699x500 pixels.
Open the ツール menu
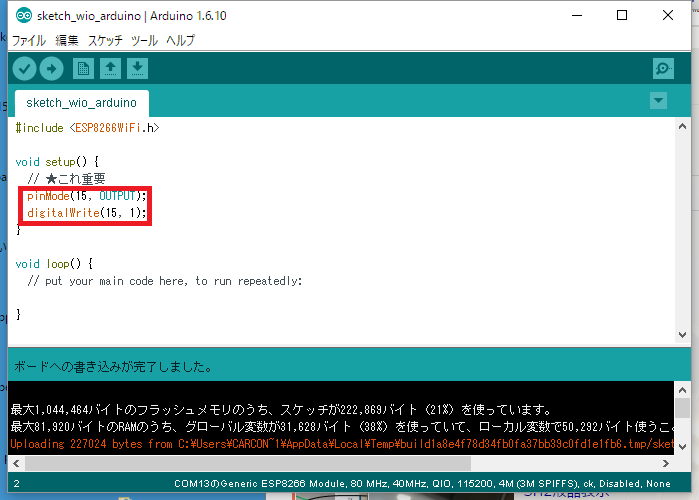pos(144,41)
